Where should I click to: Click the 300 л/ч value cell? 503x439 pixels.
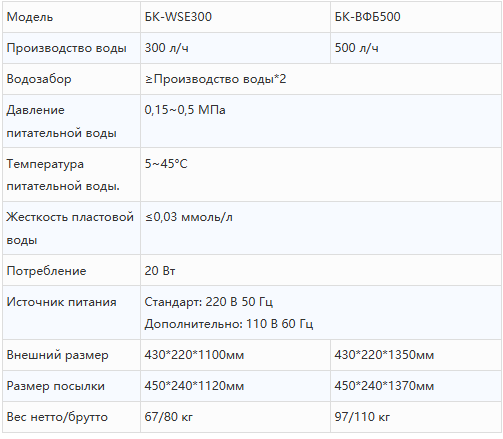[x=235, y=48]
